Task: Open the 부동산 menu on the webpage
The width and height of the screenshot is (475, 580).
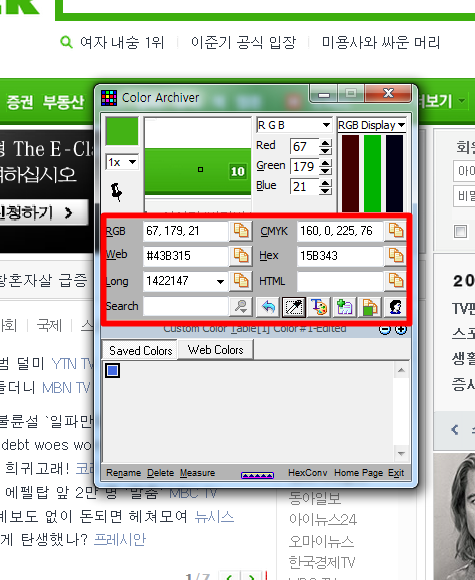Action: tap(63, 102)
